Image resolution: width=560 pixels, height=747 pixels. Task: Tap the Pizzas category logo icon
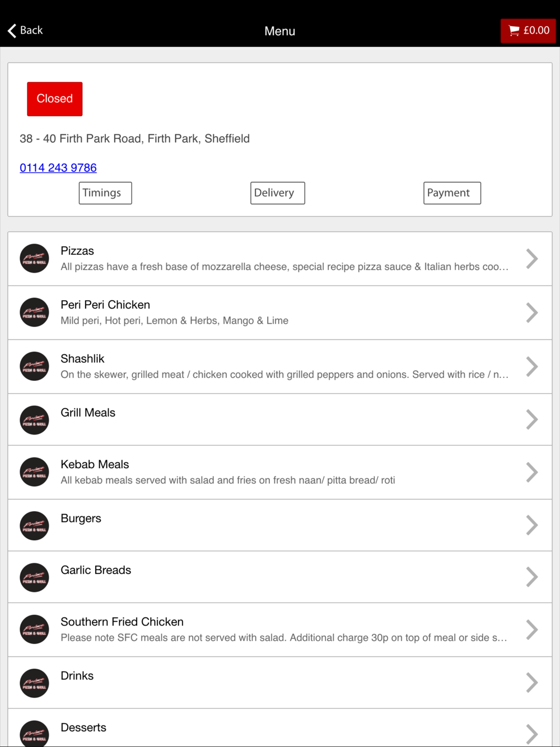click(34, 258)
